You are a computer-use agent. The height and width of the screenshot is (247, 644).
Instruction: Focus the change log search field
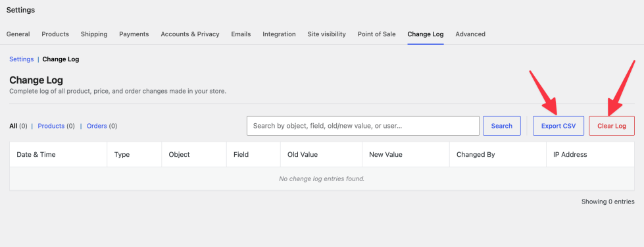(362, 126)
